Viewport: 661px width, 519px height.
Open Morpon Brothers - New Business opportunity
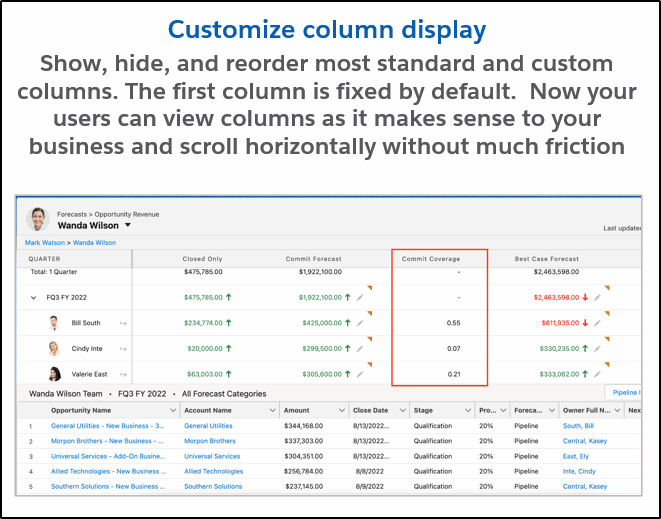click(x=107, y=441)
